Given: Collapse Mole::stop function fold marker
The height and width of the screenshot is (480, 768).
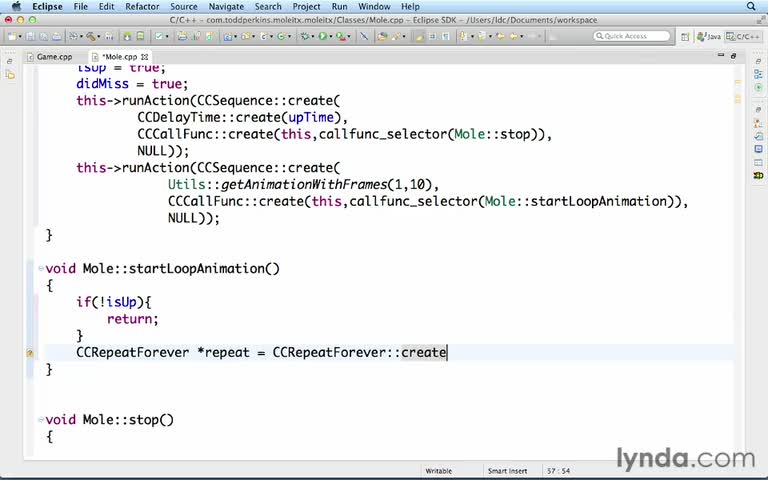Looking at the screenshot, I should coord(41,420).
